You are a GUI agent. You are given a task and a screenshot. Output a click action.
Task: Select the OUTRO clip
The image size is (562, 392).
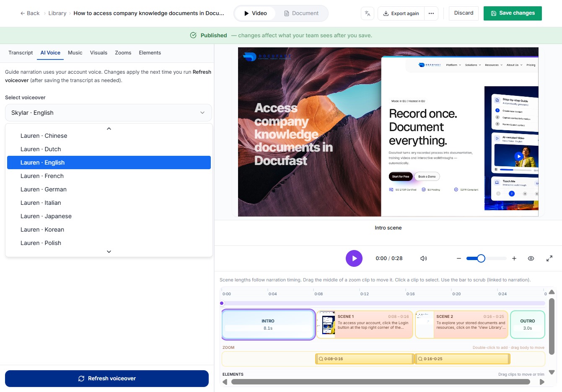pos(528,325)
